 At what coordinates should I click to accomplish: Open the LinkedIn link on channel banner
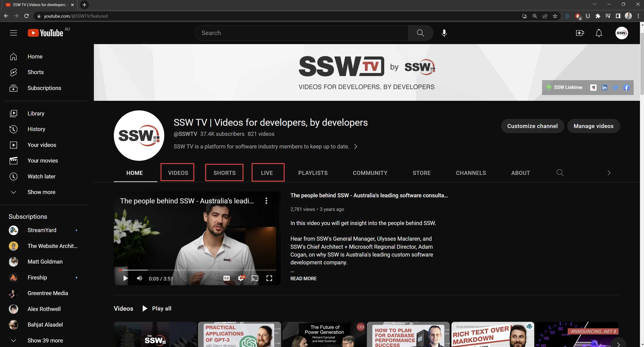(604, 88)
